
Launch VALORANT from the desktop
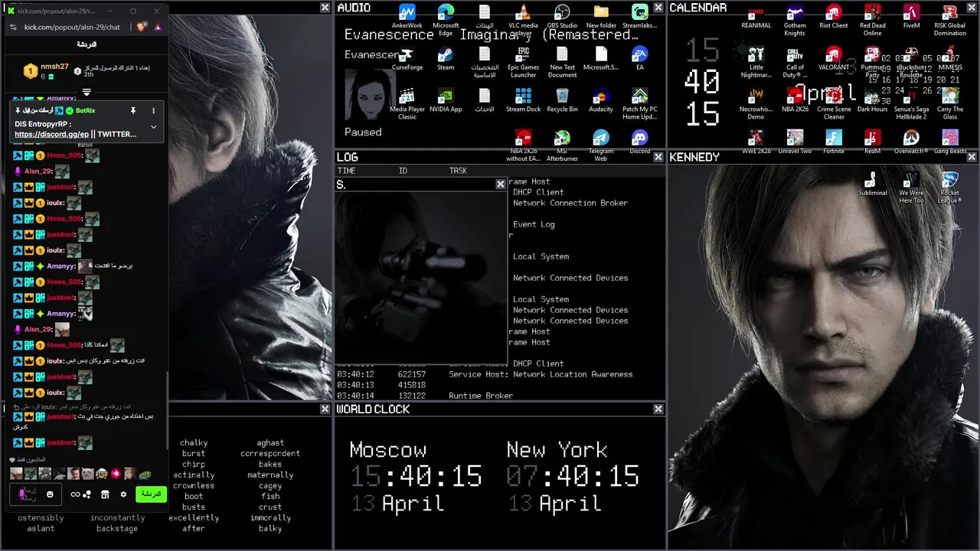[834, 60]
